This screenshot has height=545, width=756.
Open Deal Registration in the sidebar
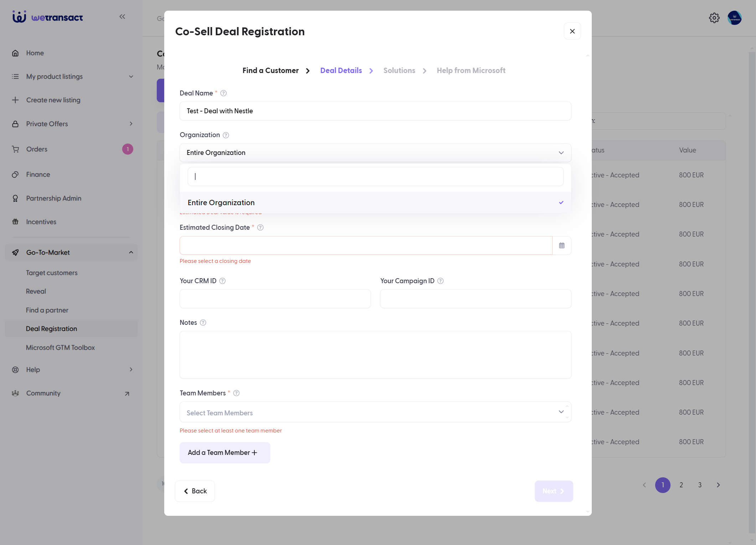(71, 329)
